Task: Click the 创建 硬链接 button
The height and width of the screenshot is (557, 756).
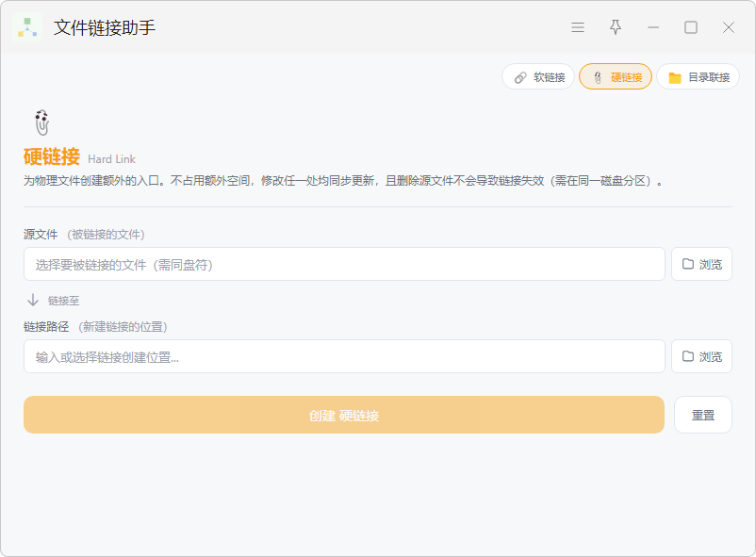Action: coord(344,415)
